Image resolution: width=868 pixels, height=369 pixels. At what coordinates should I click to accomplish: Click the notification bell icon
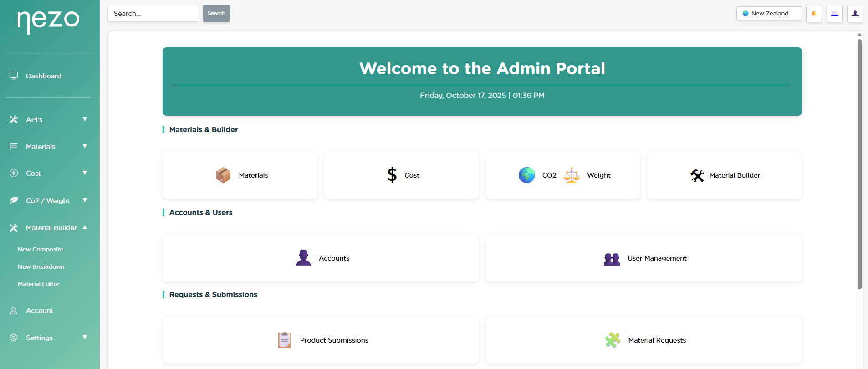pos(814,14)
